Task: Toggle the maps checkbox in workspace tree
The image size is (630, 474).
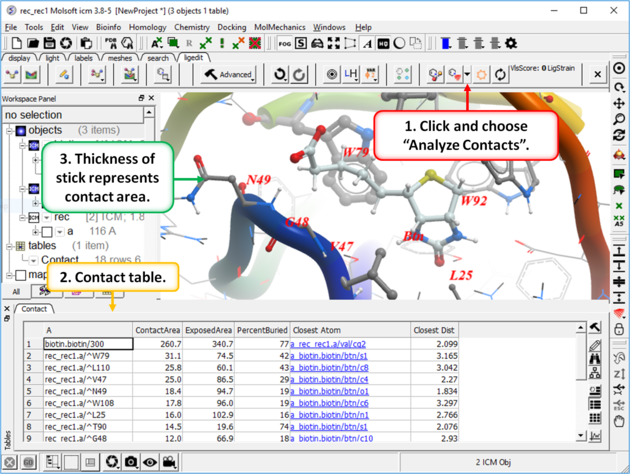Action: 19,274
